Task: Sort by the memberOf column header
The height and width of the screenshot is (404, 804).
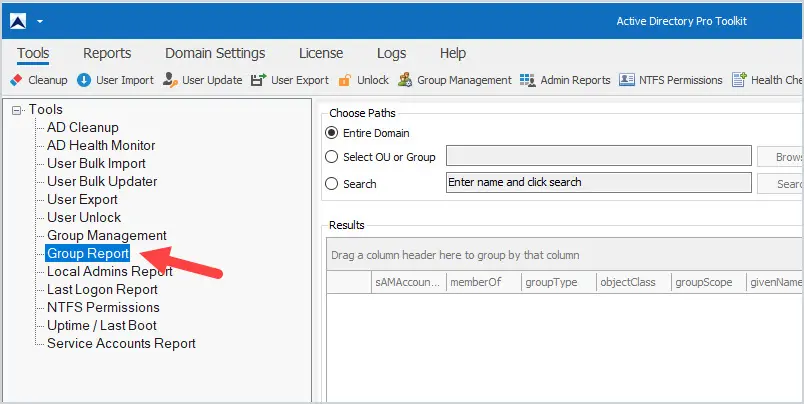Action: [x=484, y=282]
